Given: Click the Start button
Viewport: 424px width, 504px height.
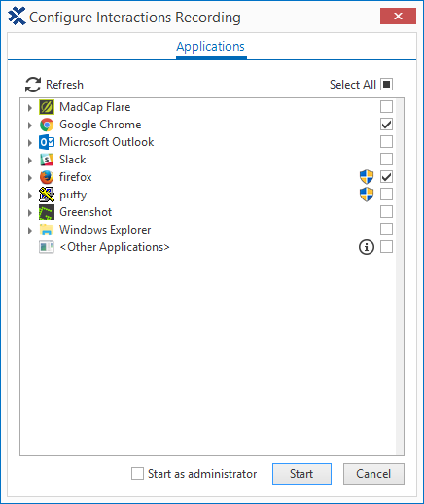Looking at the screenshot, I should [x=301, y=474].
